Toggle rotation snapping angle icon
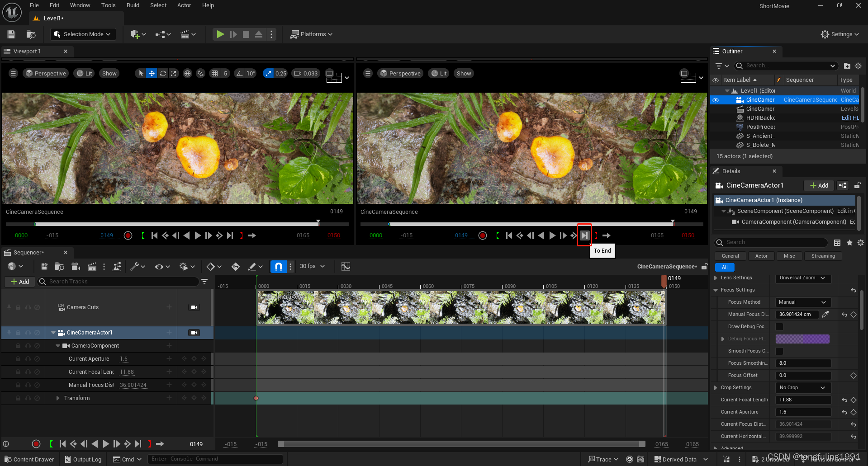The width and height of the screenshot is (868, 466). [240, 73]
